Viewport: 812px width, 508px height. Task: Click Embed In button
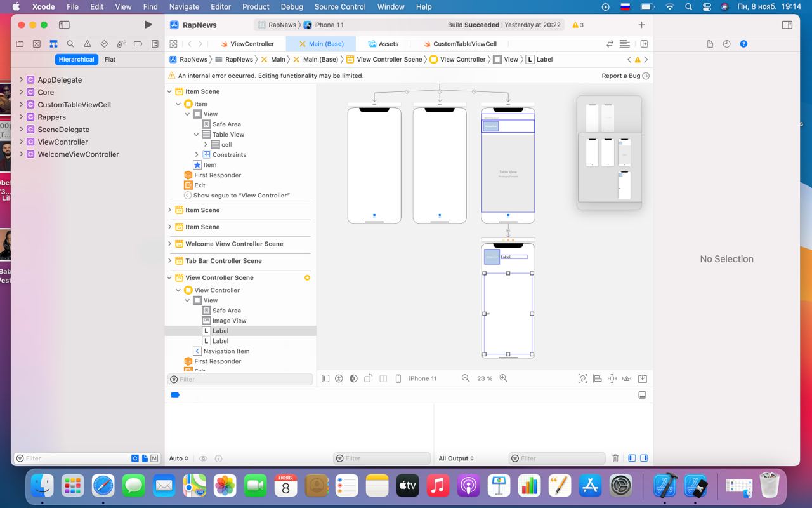pyautogui.click(x=642, y=378)
